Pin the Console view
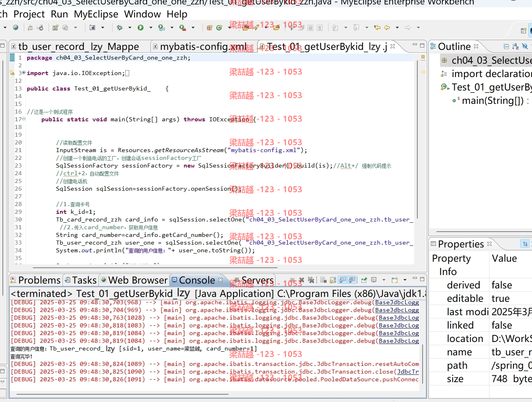Viewport: 532px width, 402px height. (x=364, y=280)
